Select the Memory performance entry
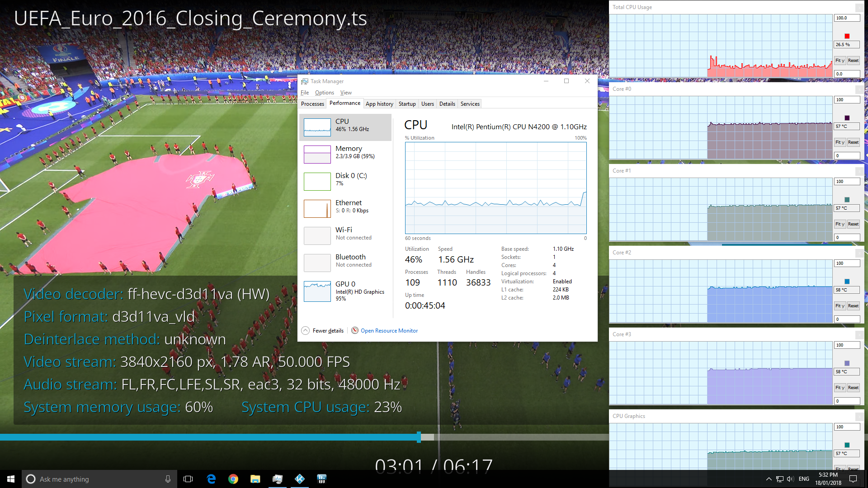The width and height of the screenshot is (868, 488). pos(345,154)
